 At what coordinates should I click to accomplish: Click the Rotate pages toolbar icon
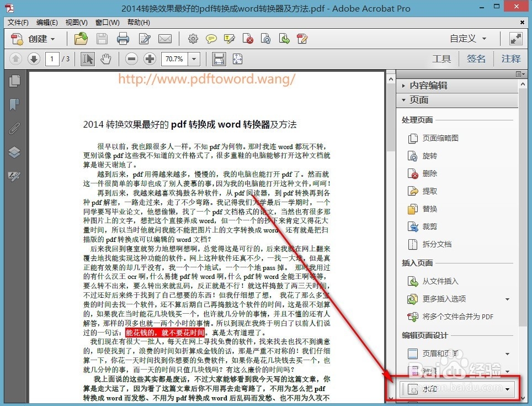pyautogui.click(x=265, y=39)
